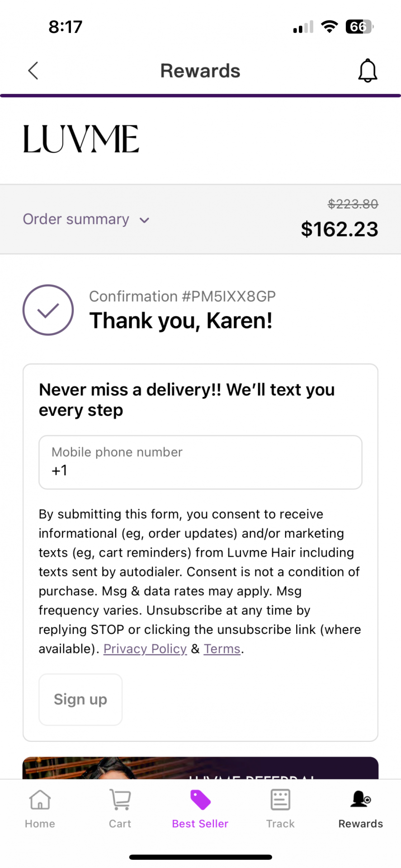This screenshot has width=401, height=868.
Task: Focus the Mobile phone number field
Action: coord(200,462)
